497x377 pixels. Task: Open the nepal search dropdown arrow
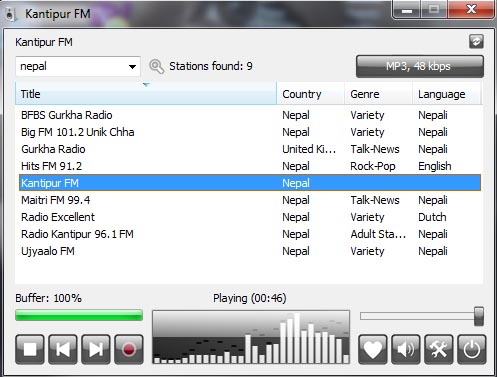132,66
